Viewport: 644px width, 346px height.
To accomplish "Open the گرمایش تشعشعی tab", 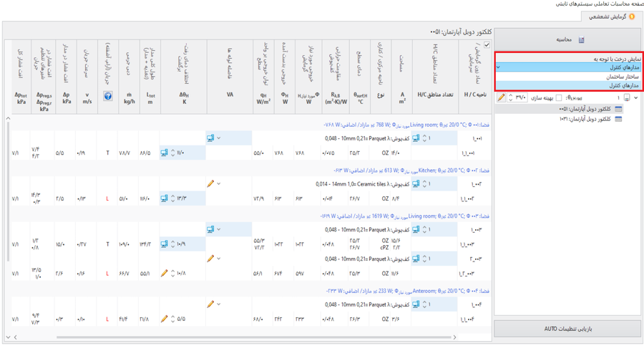I will tap(608, 16).
